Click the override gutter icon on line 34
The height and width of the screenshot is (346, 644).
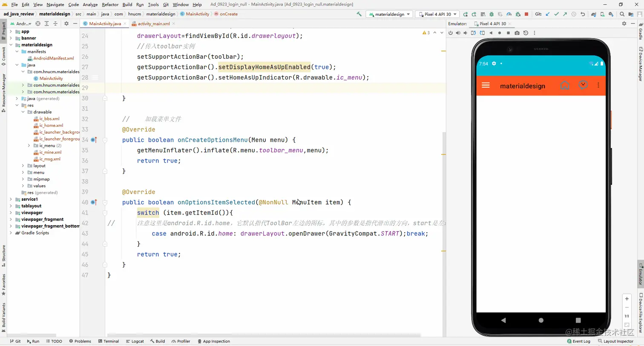94,140
